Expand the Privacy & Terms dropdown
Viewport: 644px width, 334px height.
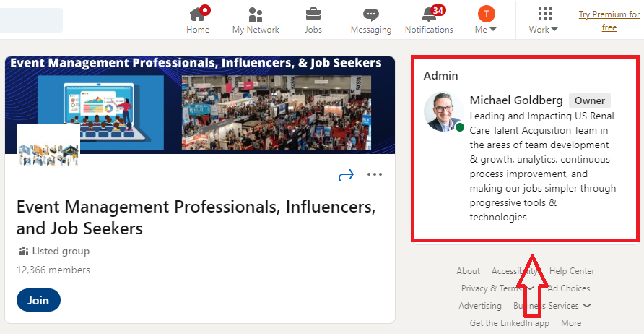tap(497, 288)
